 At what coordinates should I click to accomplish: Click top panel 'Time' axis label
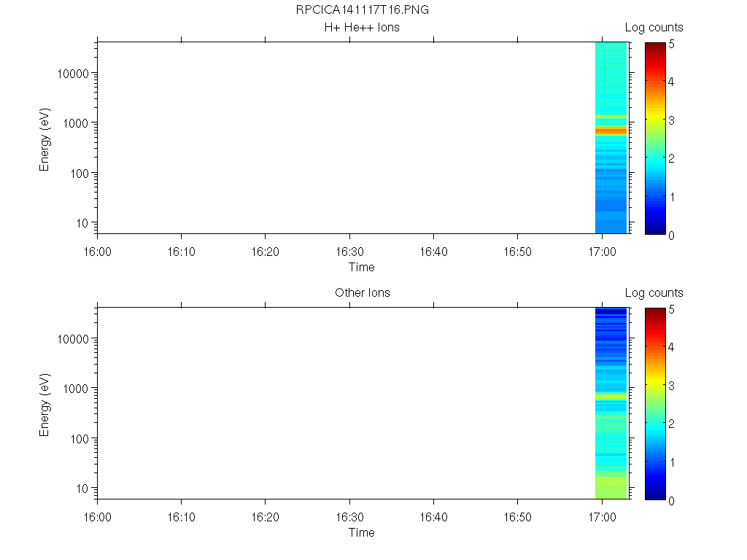(x=362, y=267)
